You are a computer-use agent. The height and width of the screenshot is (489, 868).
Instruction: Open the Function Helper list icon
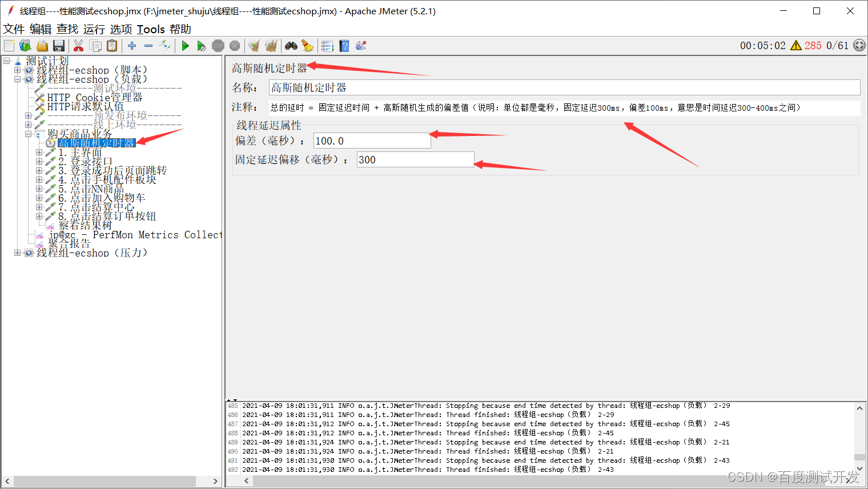coord(327,46)
